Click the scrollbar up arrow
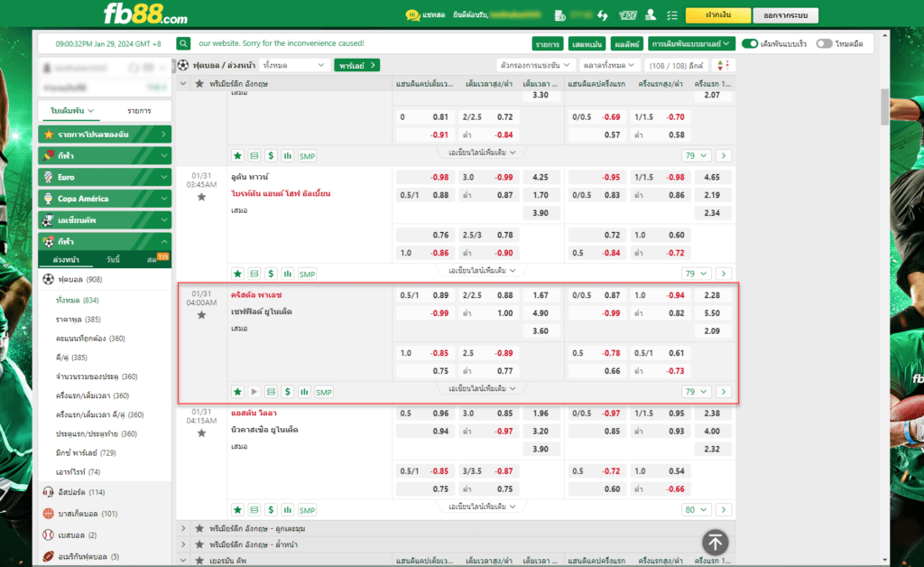This screenshot has height=567, width=924. 884,36
